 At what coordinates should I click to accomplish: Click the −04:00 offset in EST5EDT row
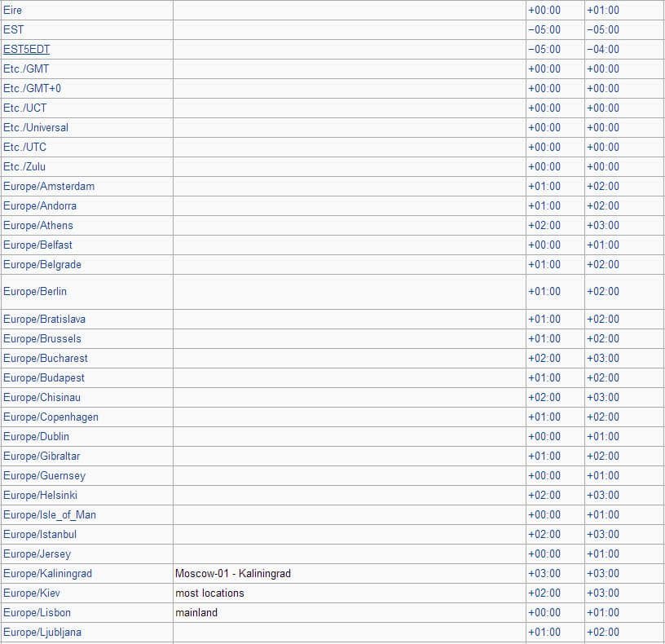click(x=603, y=49)
